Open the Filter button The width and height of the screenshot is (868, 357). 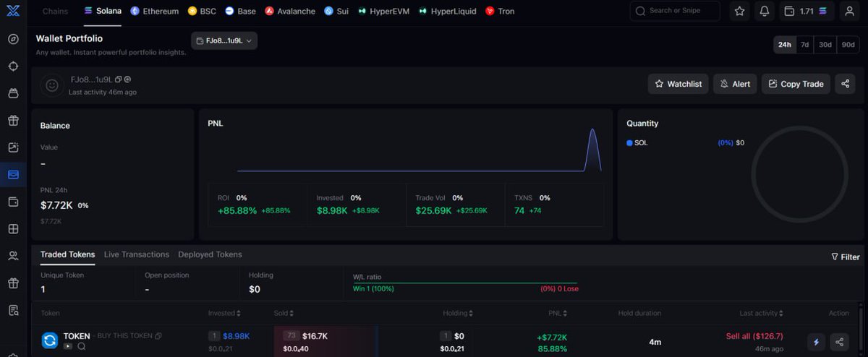(846, 257)
